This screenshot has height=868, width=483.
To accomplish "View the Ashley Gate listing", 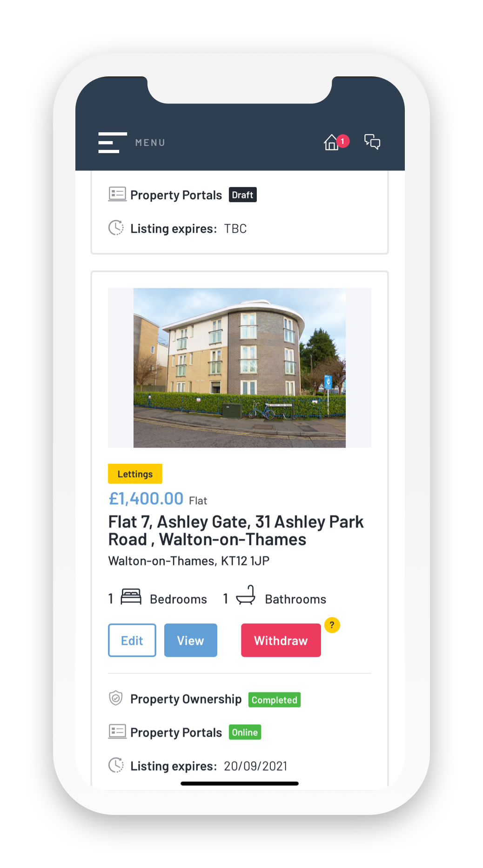I will [191, 640].
